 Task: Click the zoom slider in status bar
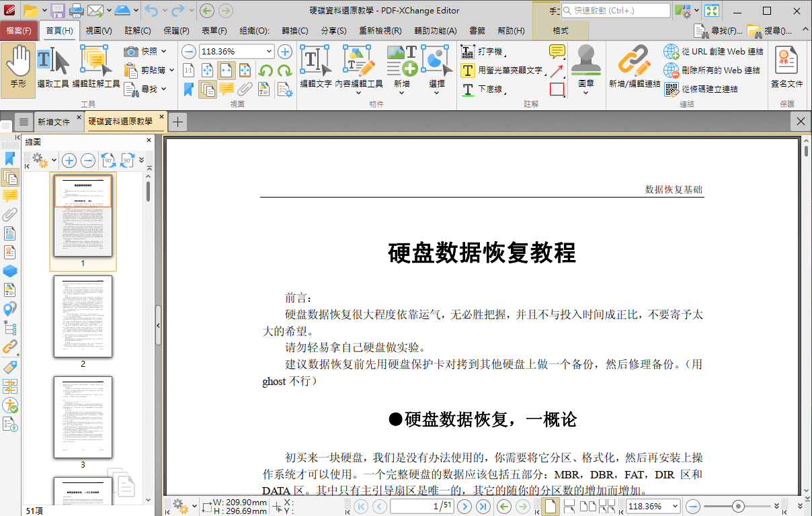pyautogui.click(x=738, y=506)
